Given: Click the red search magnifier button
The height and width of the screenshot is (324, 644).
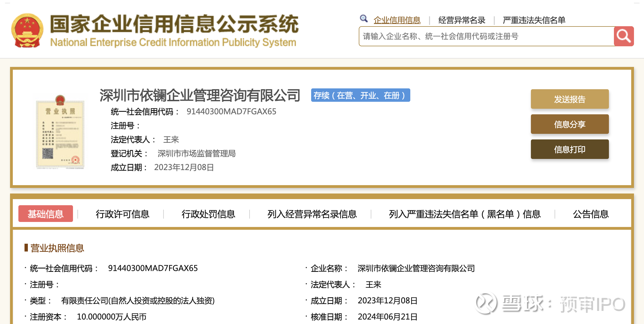Looking at the screenshot, I should coord(623,36).
